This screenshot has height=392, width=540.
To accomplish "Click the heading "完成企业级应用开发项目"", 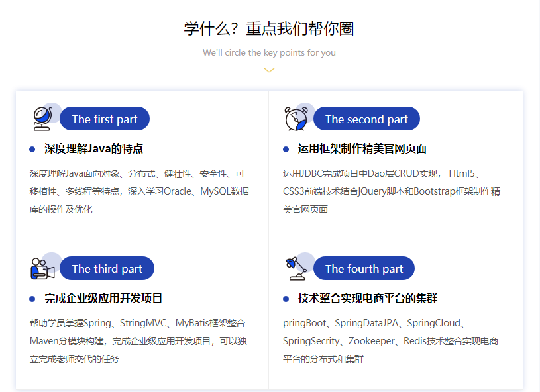I will [x=103, y=299].
